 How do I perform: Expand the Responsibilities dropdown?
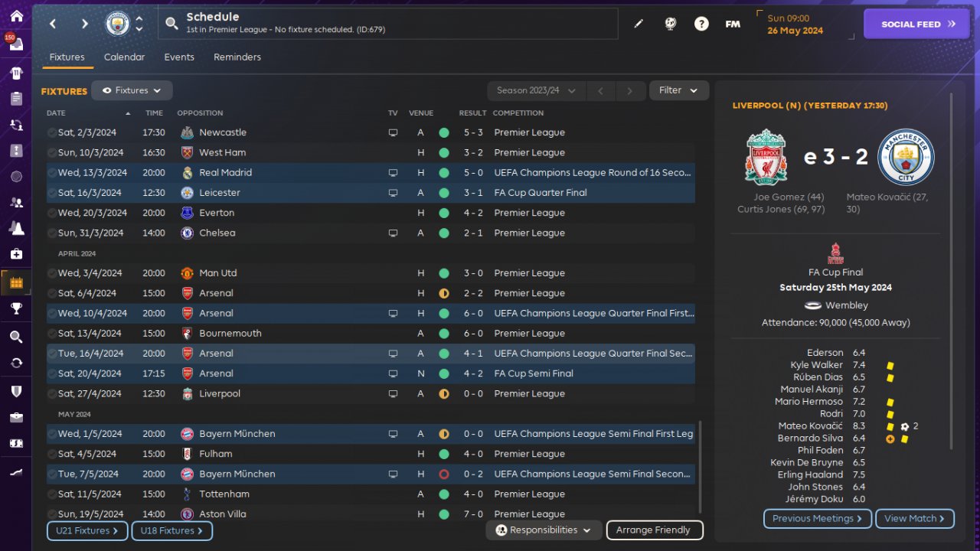coord(544,530)
